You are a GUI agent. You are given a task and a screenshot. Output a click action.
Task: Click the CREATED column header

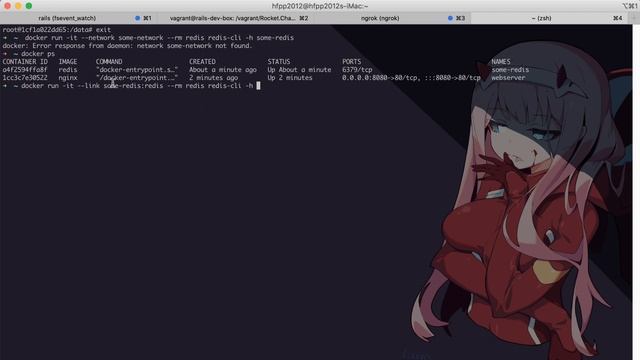tap(202, 62)
